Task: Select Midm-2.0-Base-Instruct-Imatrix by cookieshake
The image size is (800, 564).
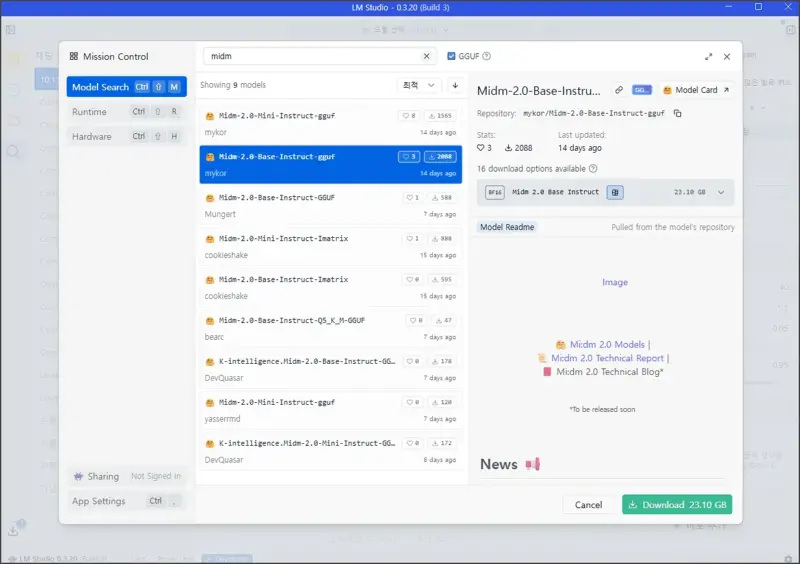Action: tap(331, 287)
